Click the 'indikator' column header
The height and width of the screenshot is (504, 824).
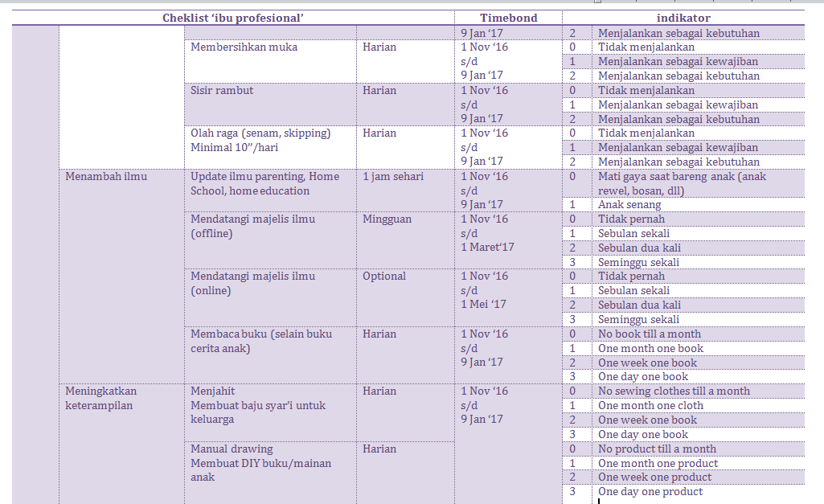[683, 18]
